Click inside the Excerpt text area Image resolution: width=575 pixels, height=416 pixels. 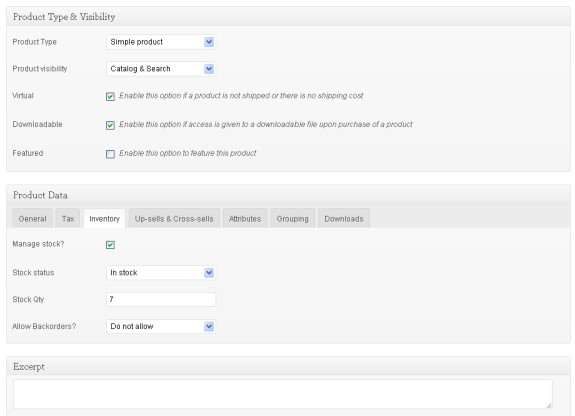[x=283, y=394]
